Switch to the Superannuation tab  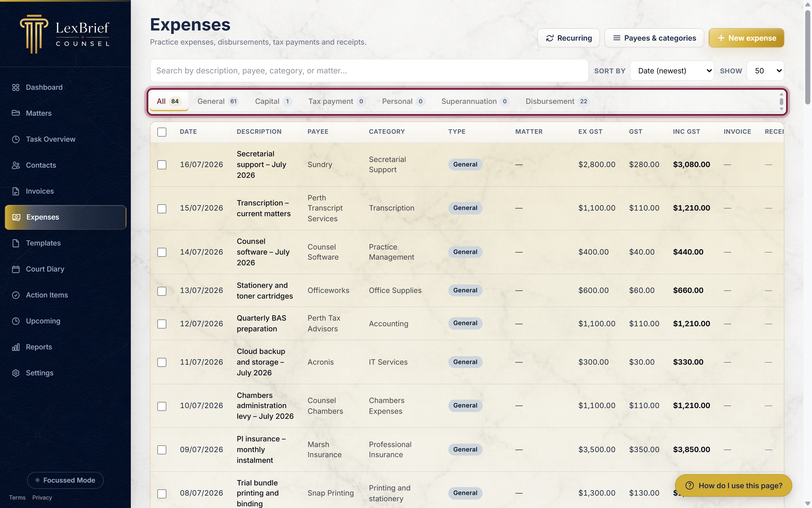click(x=475, y=101)
